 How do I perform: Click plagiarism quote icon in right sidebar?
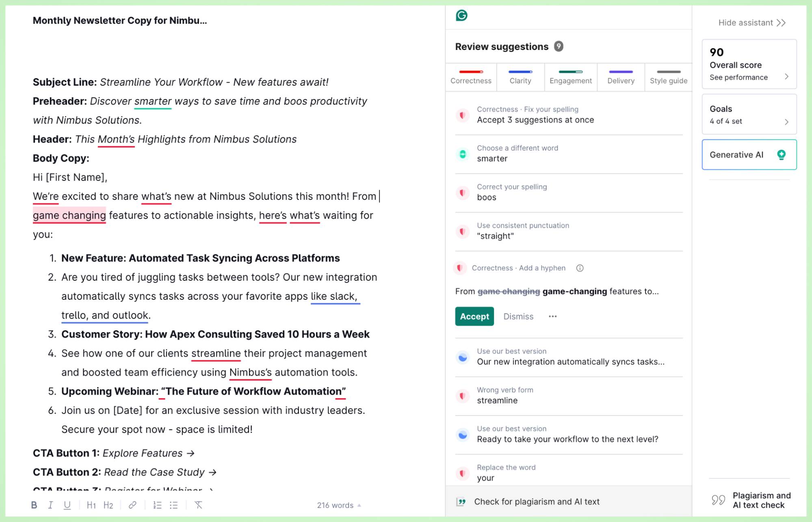(x=718, y=500)
